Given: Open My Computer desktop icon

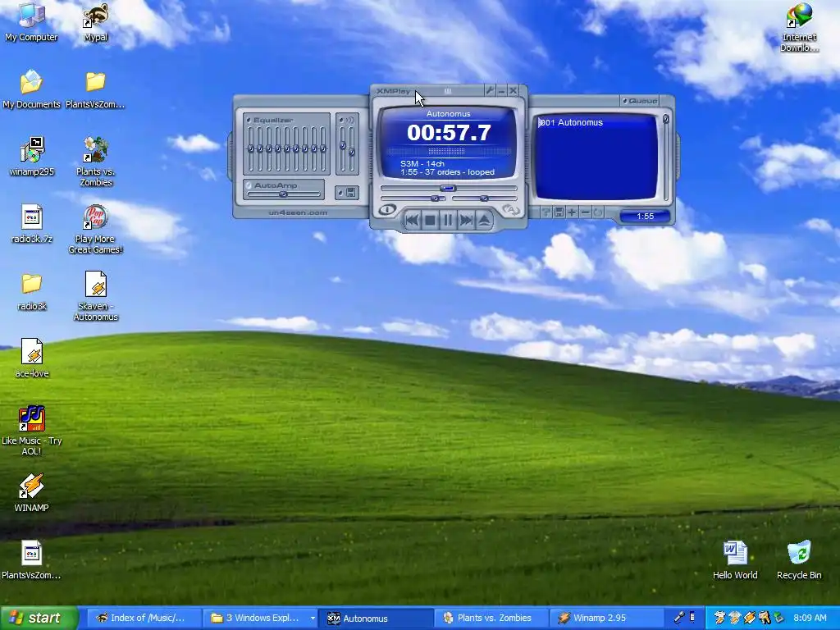Looking at the screenshot, I should point(31,22).
